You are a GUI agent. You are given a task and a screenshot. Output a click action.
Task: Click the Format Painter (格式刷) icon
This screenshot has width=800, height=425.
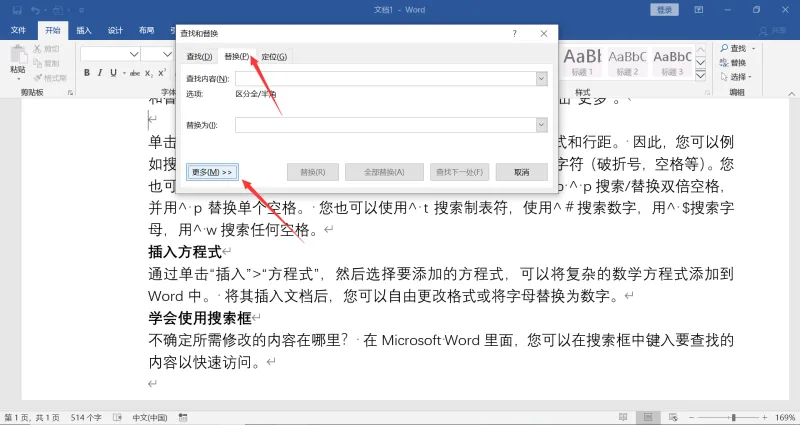[x=37, y=78]
